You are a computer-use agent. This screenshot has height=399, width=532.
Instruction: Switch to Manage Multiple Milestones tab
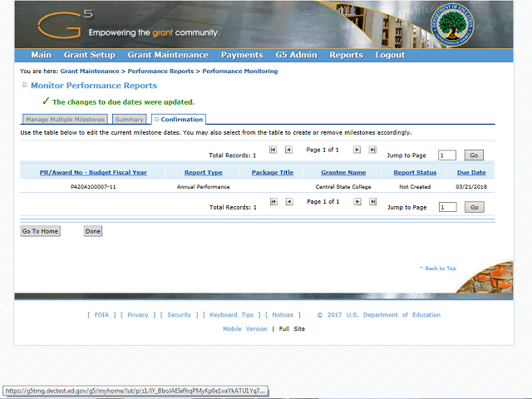tap(65, 120)
